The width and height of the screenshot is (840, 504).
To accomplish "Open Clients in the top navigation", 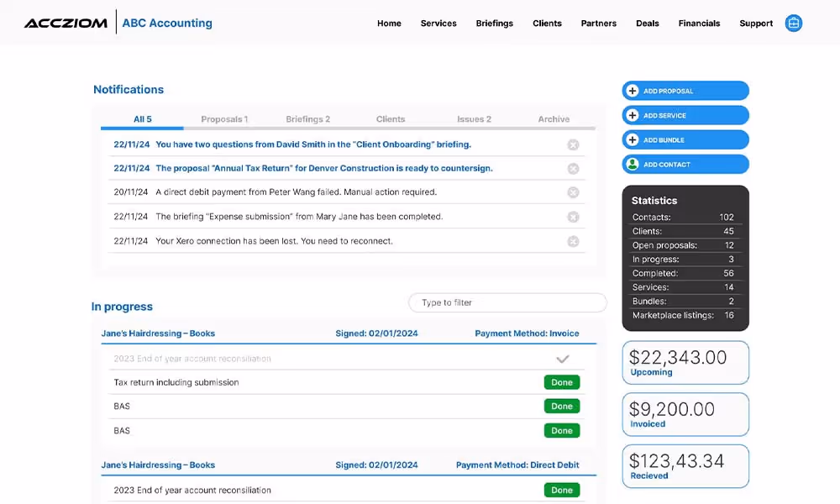I will pyautogui.click(x=547, y=23).
